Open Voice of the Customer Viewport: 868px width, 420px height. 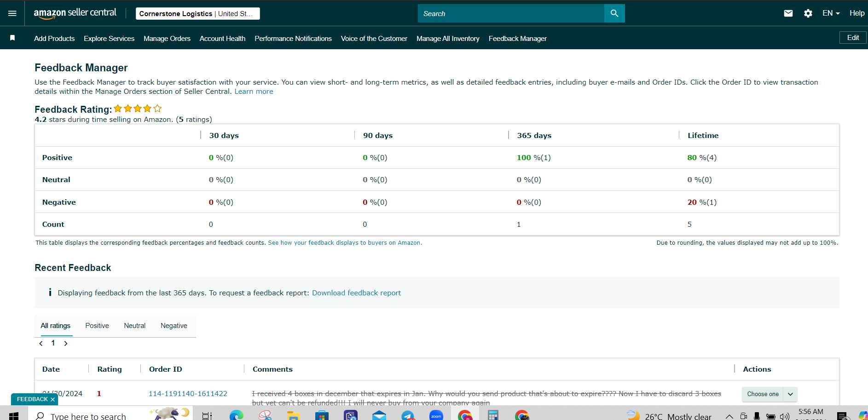[374, 39]
